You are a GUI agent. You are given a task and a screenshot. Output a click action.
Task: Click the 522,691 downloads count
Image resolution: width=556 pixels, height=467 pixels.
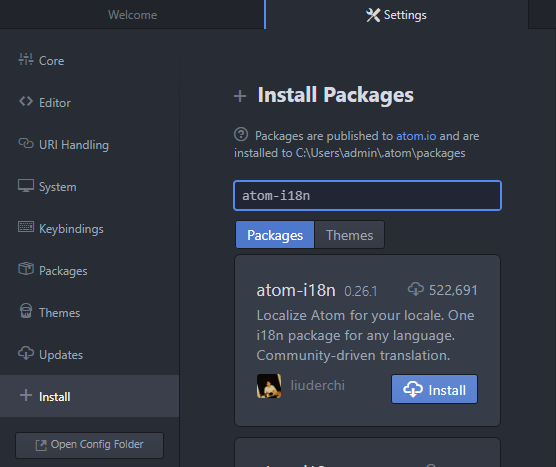(453, 290)
